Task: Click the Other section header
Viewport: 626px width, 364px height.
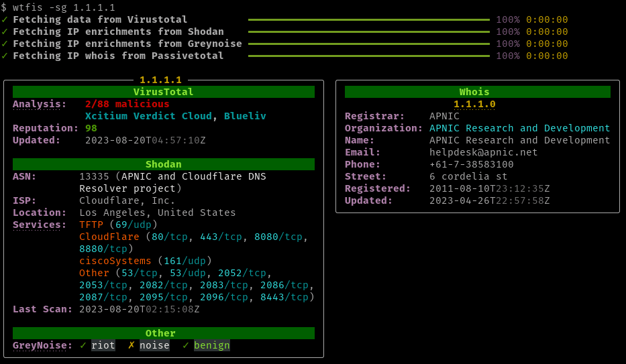Action: click(164, 333)
